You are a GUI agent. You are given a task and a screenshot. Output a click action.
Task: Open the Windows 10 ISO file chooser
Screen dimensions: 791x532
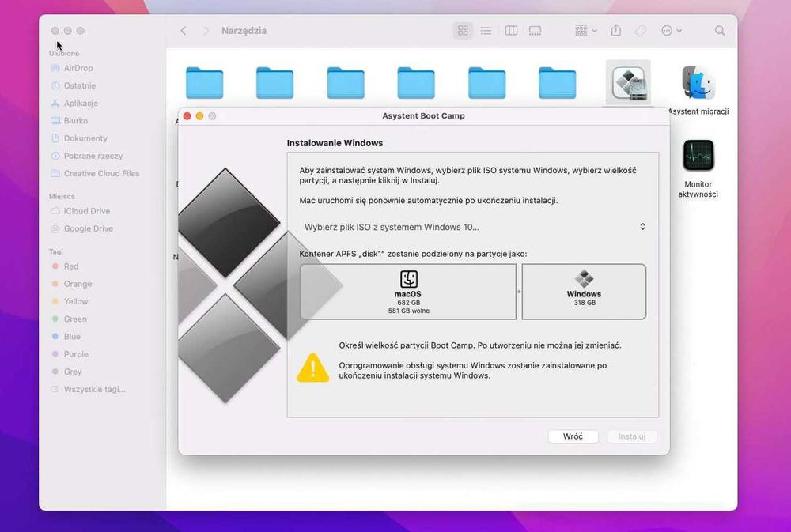[473, 227]
